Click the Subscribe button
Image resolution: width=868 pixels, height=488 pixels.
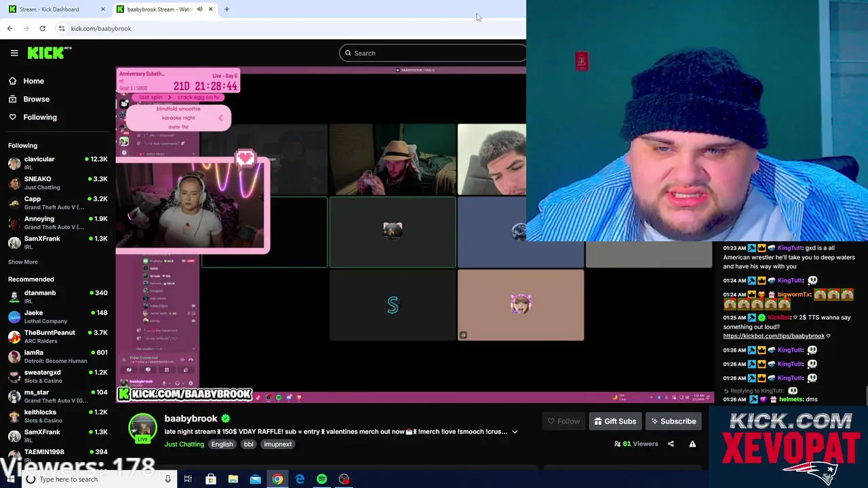(x=673, y=421)
